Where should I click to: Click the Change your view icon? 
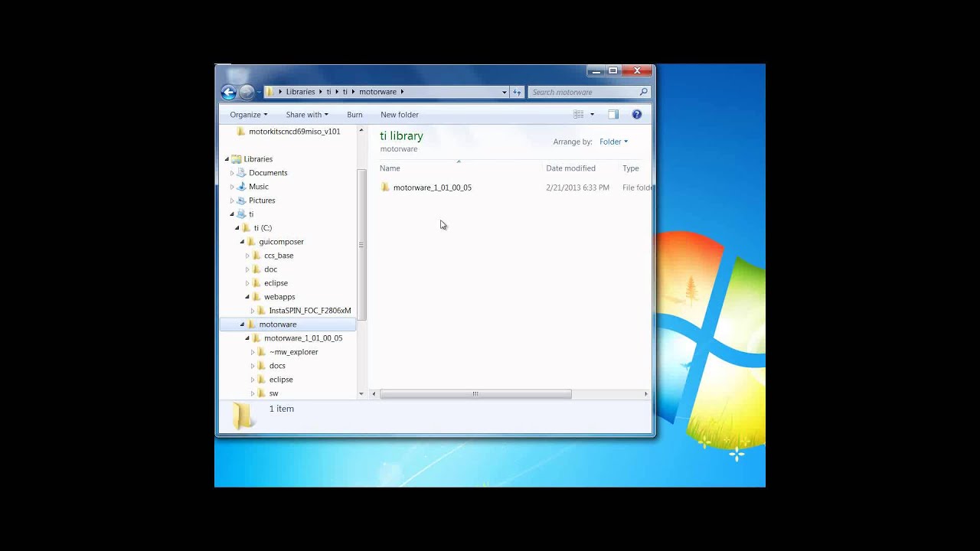579,115
